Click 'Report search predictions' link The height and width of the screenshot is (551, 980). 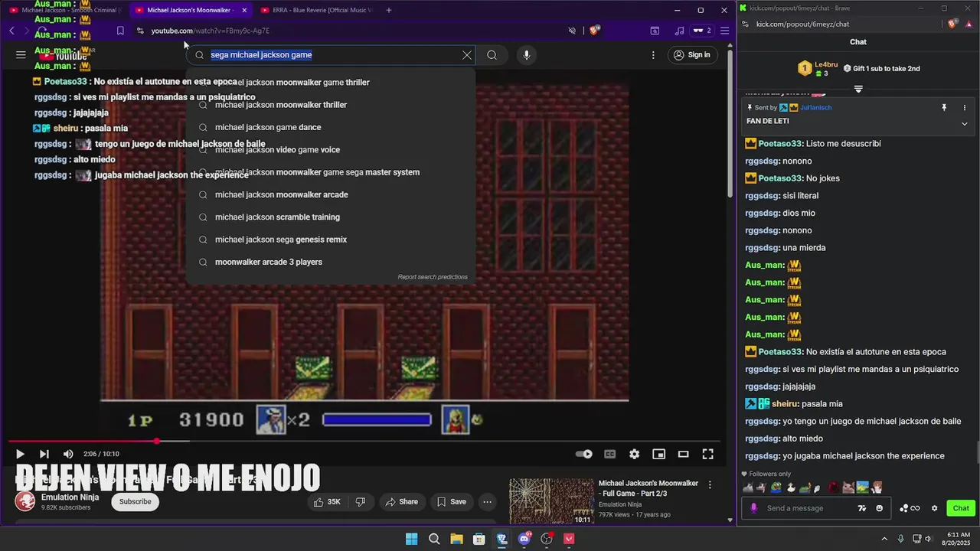coord(433,277)
